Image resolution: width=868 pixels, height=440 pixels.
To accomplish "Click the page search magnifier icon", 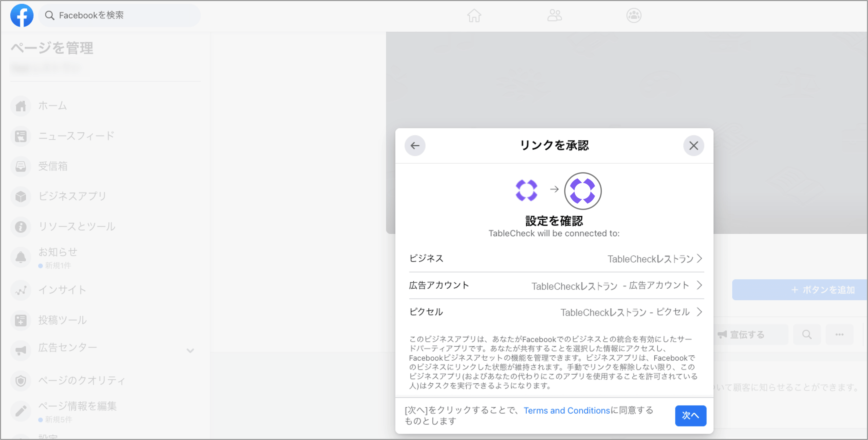I will coord(807,335).
